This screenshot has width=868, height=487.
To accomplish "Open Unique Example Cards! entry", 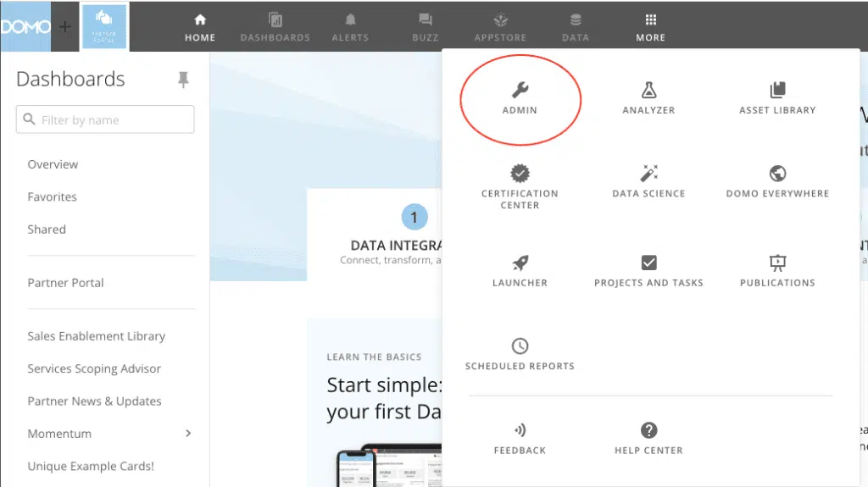I will pos(91,466).
